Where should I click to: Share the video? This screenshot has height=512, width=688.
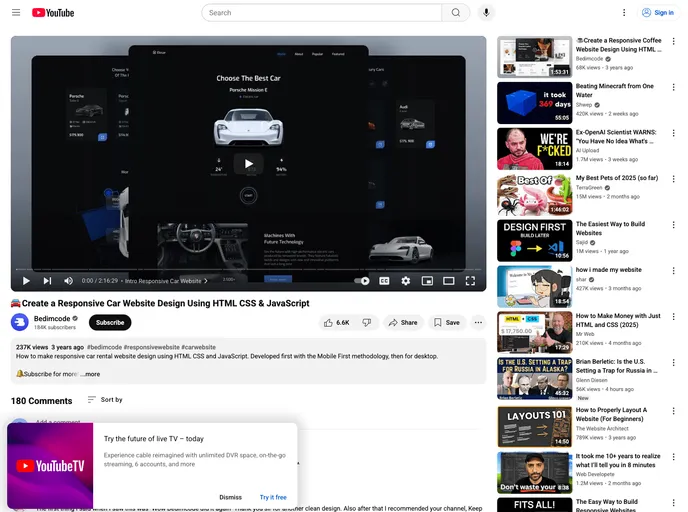403,322
